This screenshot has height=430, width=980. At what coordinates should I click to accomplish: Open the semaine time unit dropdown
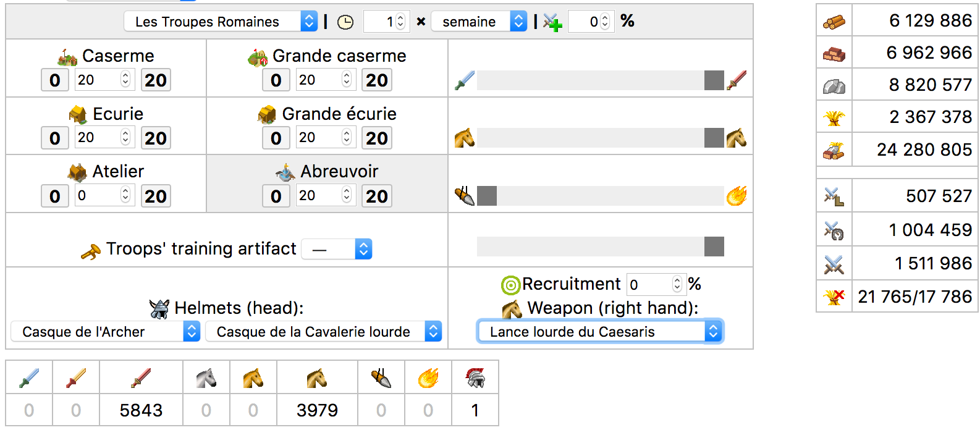pos(479,22)
